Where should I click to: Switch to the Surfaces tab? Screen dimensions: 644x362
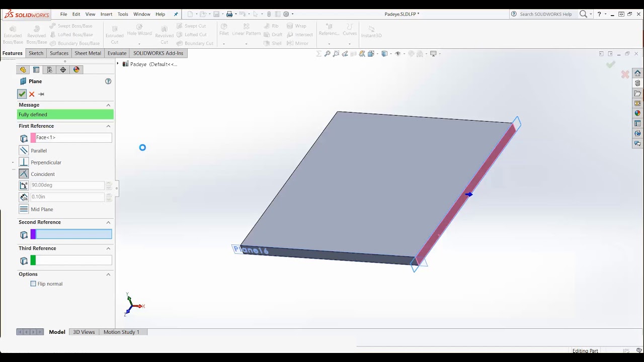point(59,53)
